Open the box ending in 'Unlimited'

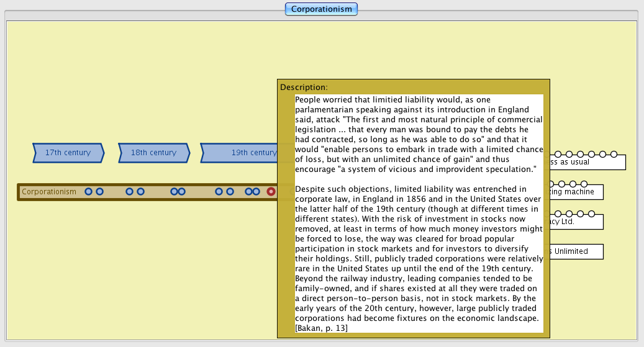pyautogui.click(x=574, y=251)
